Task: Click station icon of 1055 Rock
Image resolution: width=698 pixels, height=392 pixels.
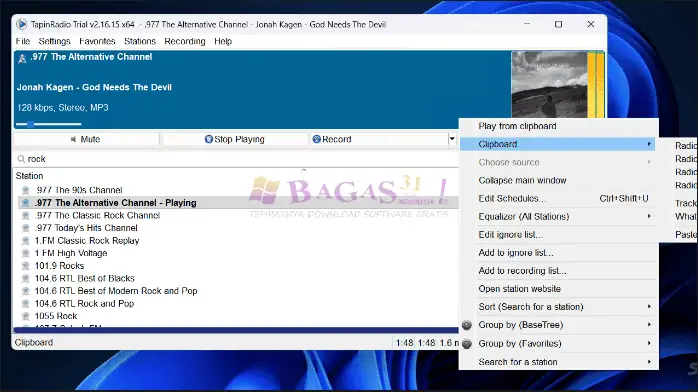Action: click(26, 316)
